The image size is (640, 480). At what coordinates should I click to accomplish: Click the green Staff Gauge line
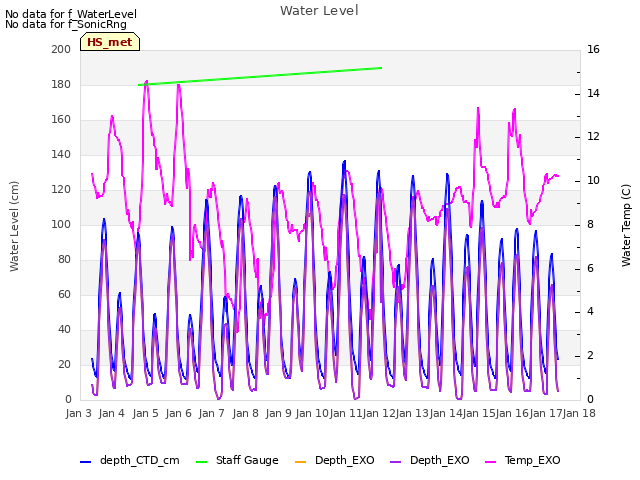pyautogui.click(x=260, y=76)
